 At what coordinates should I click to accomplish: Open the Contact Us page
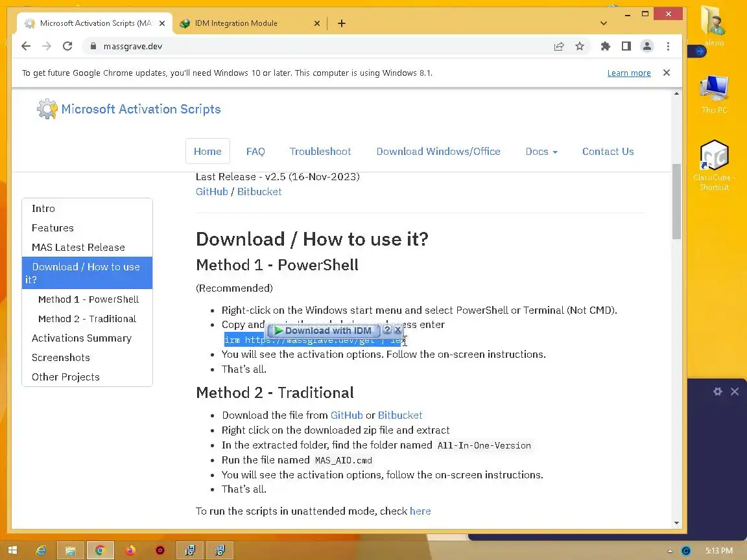click(x=608, y=152)
